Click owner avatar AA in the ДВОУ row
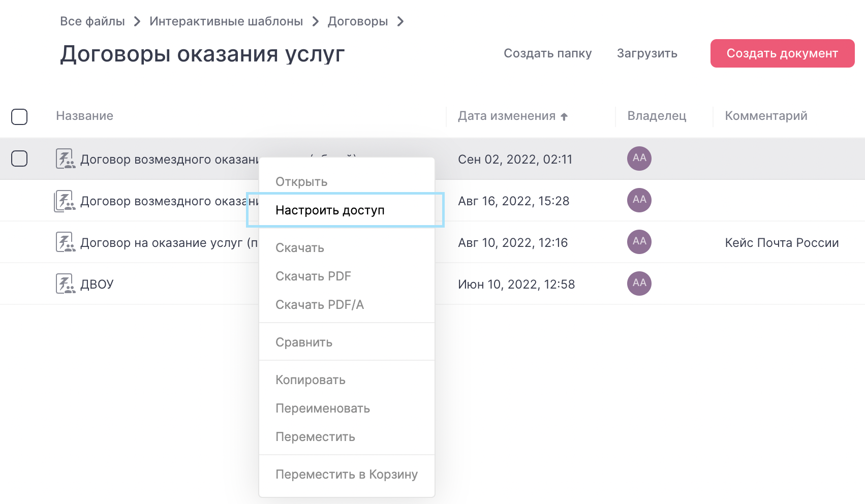This screenshot has width=865, height=504. click(x=639, y=283)
